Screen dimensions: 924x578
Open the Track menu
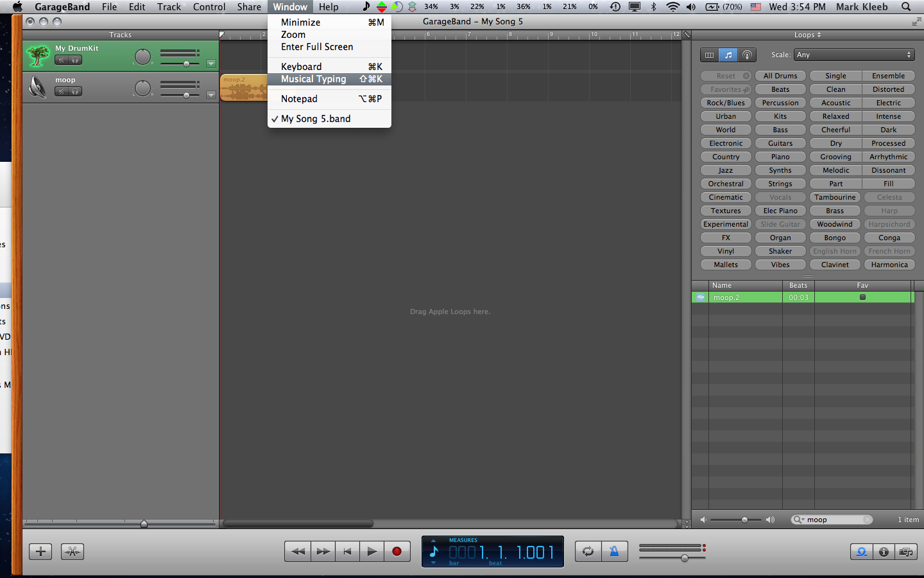(169, 7)
